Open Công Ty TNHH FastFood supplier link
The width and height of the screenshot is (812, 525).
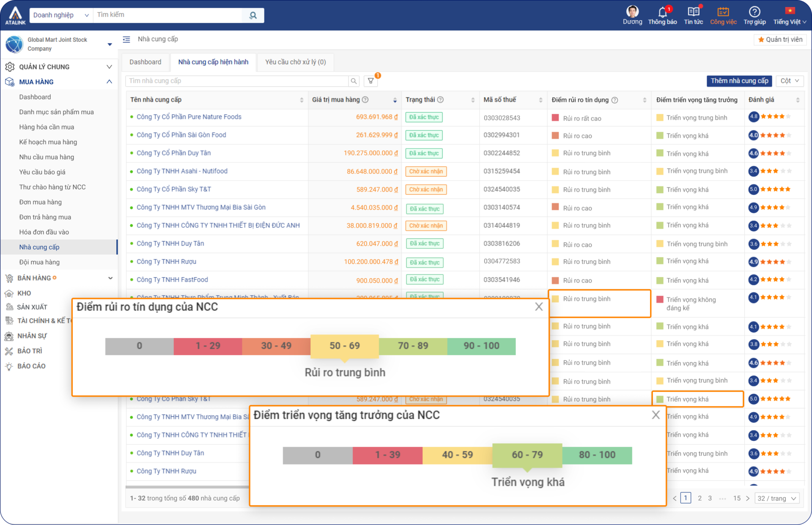tap(172, 280)
